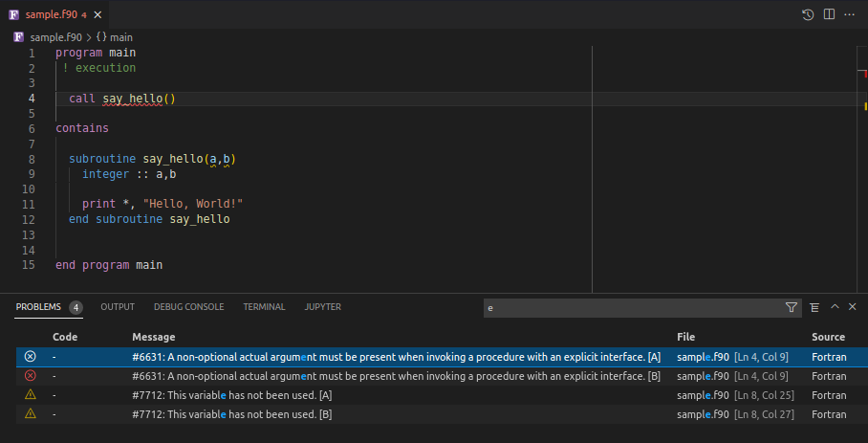Click argument "a" in subroutine signature line 8
Screen dimensions: 868x443
click(213, 160)
